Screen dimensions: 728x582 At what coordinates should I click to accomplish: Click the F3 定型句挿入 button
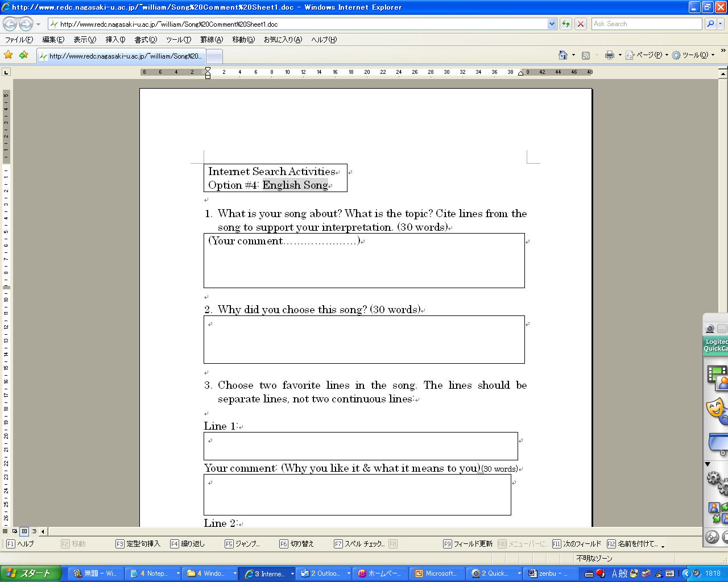pos(138,544)
